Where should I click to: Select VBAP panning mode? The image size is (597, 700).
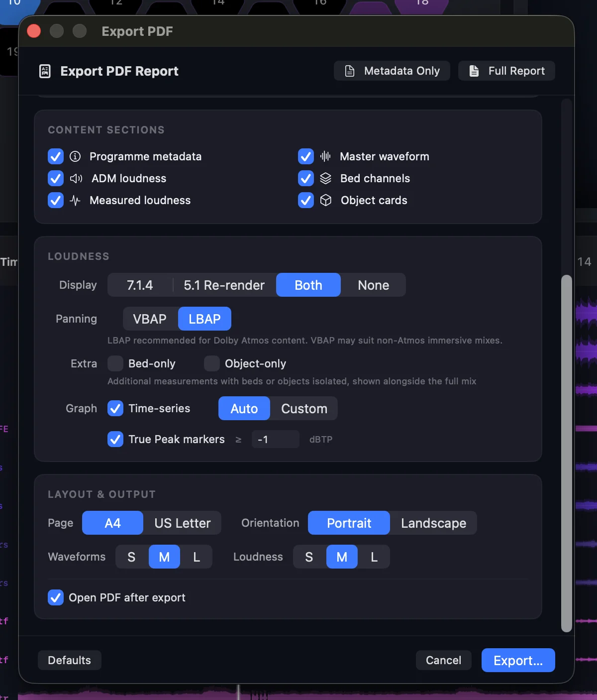pos(149,319)
